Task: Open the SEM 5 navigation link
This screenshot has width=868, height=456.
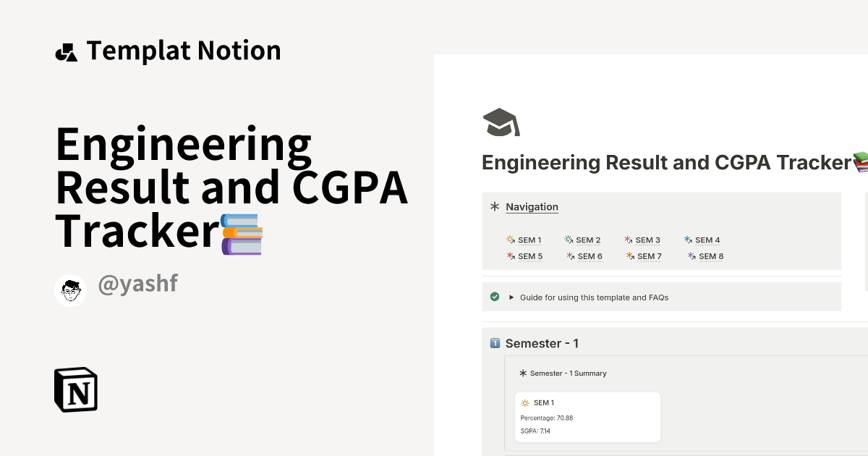Action: click(x=530, y=256)
